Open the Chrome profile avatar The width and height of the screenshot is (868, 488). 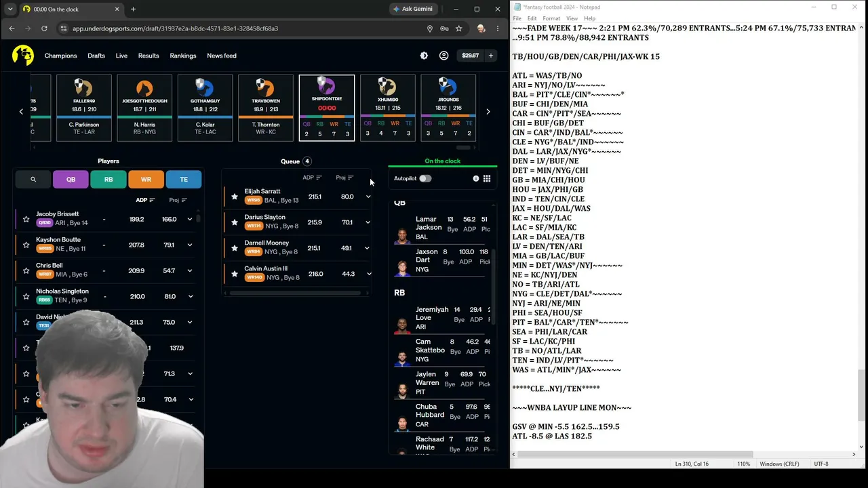481,28
